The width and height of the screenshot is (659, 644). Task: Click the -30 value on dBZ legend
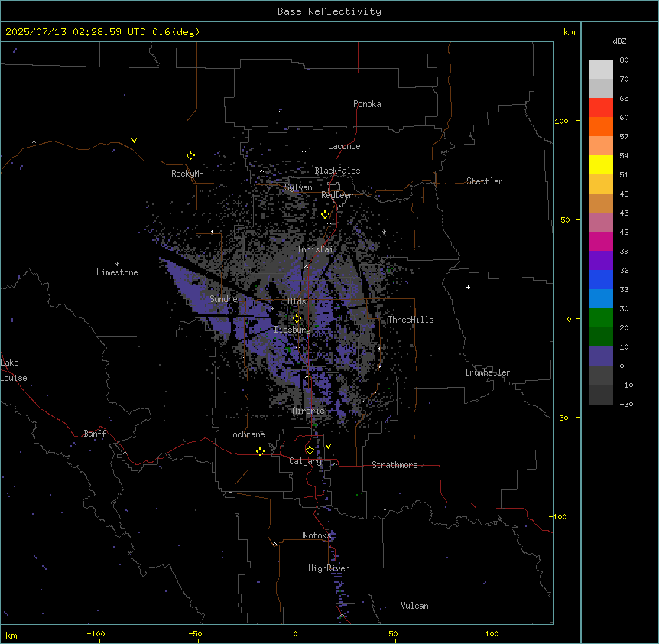pos(626,404)
